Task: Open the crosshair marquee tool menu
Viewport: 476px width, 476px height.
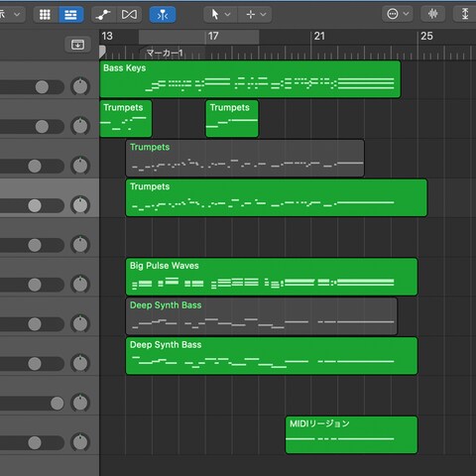Action: [256, 15]
